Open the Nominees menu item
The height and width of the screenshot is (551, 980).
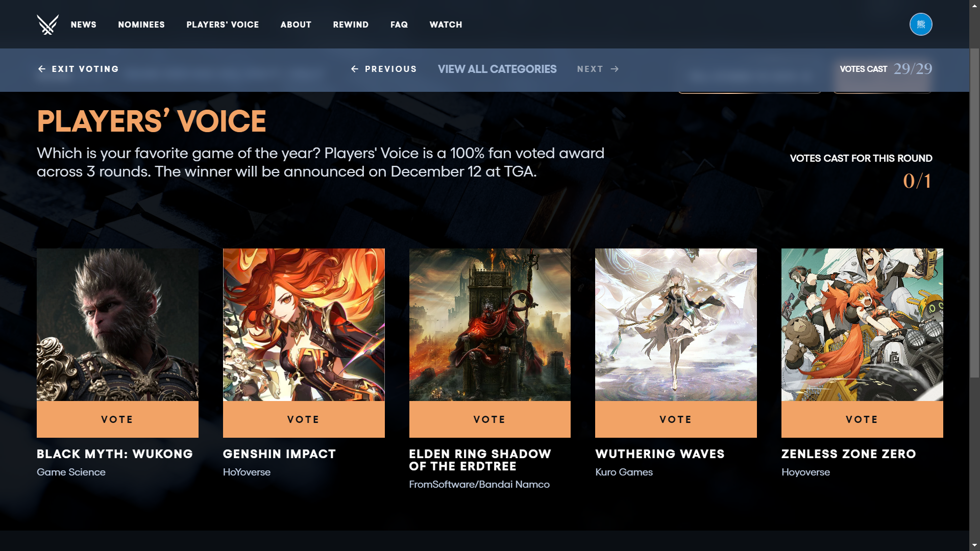(141, 24)
